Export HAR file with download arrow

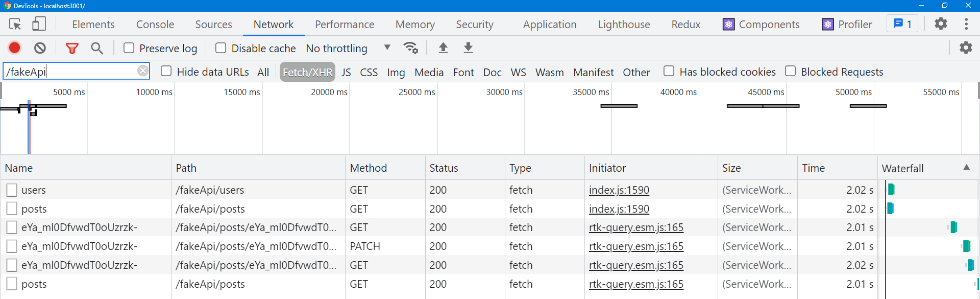point(468,48)
